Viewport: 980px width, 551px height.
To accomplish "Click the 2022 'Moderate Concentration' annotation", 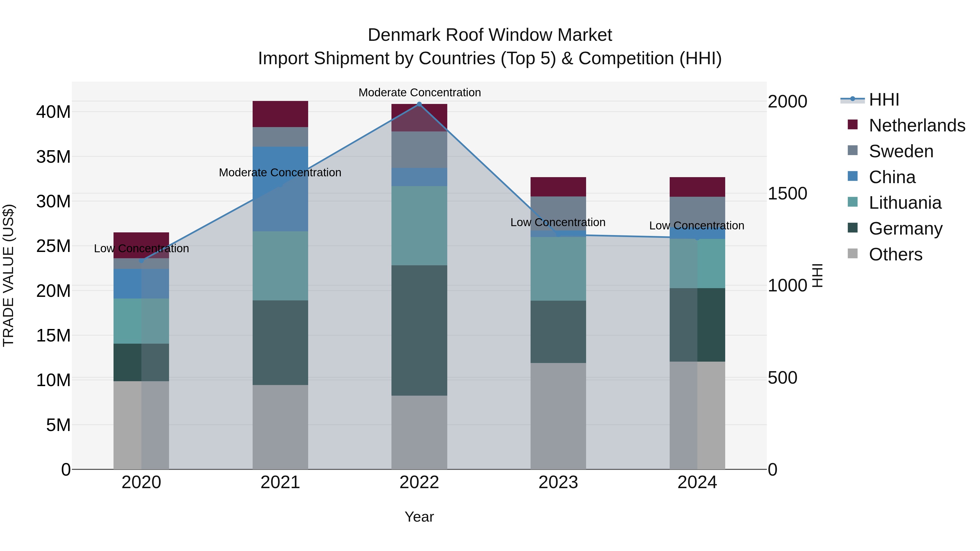I will coord(419,93).
